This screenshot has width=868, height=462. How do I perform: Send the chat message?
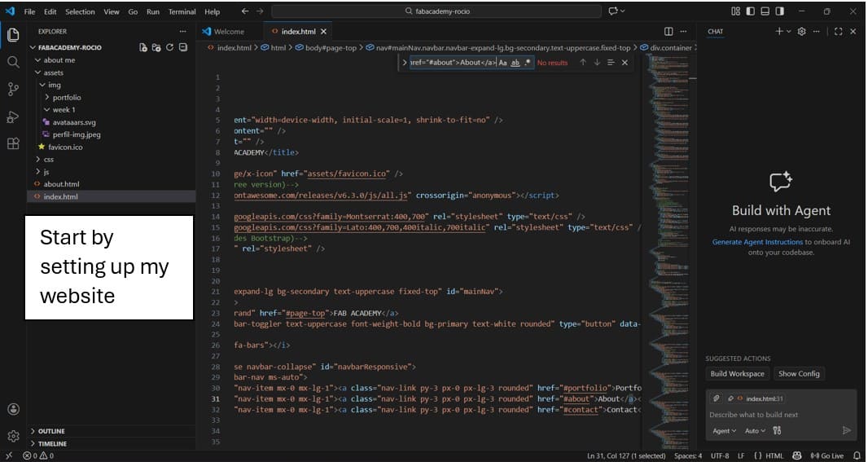tap(846, 430)
